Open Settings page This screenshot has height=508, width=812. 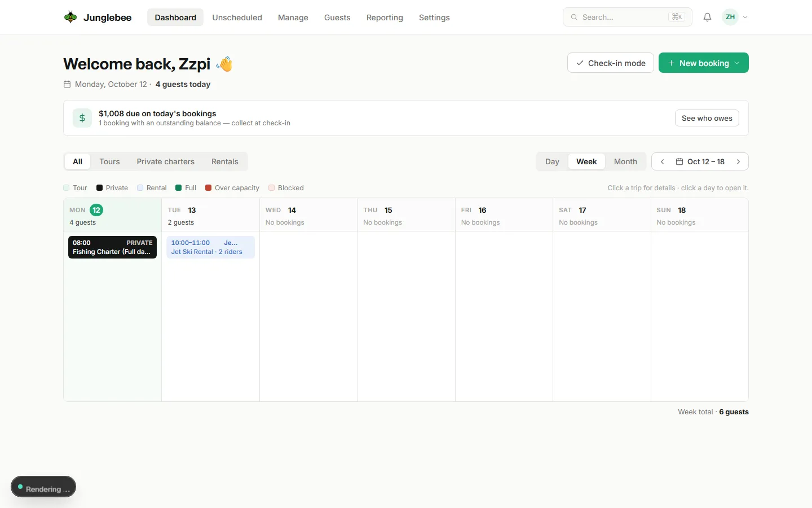click(x=434, y=17)
